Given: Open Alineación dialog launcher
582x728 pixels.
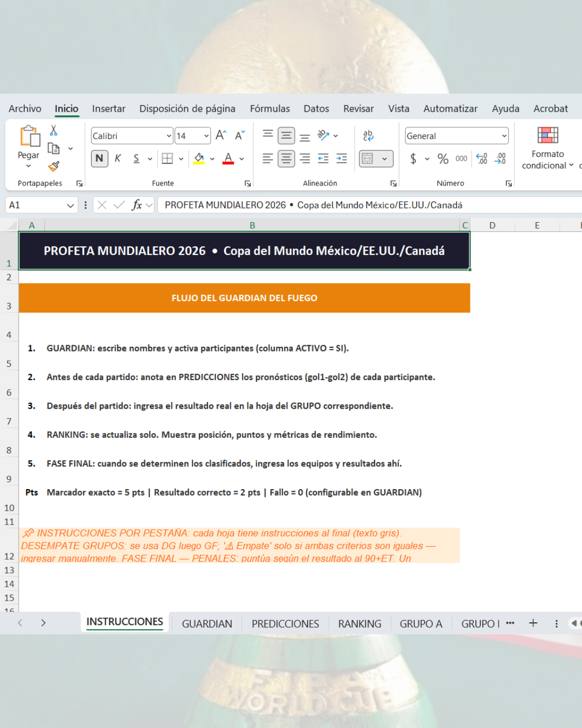Looking at the screenshot, I should (393, 184).
